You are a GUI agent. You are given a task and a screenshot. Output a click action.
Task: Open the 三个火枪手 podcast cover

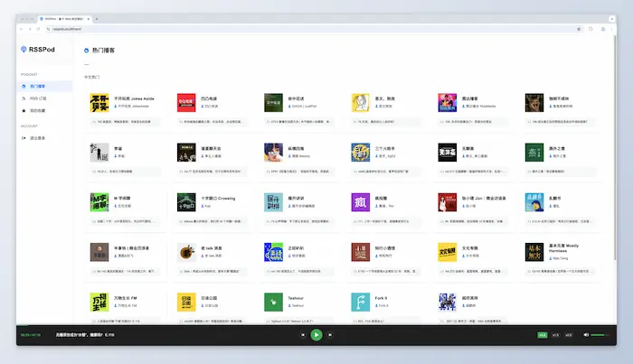360,153
